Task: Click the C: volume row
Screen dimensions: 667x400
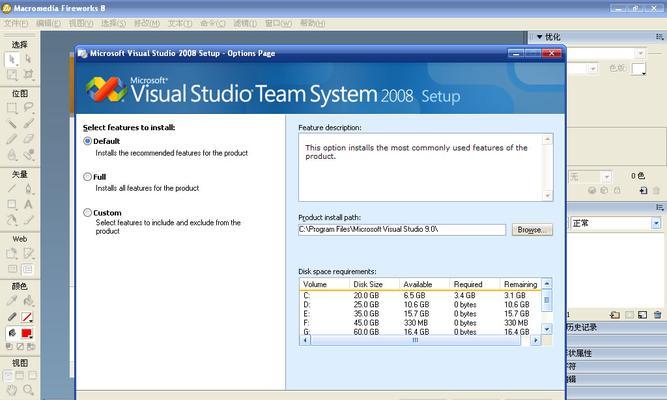Action: click(x=420, y=295)
